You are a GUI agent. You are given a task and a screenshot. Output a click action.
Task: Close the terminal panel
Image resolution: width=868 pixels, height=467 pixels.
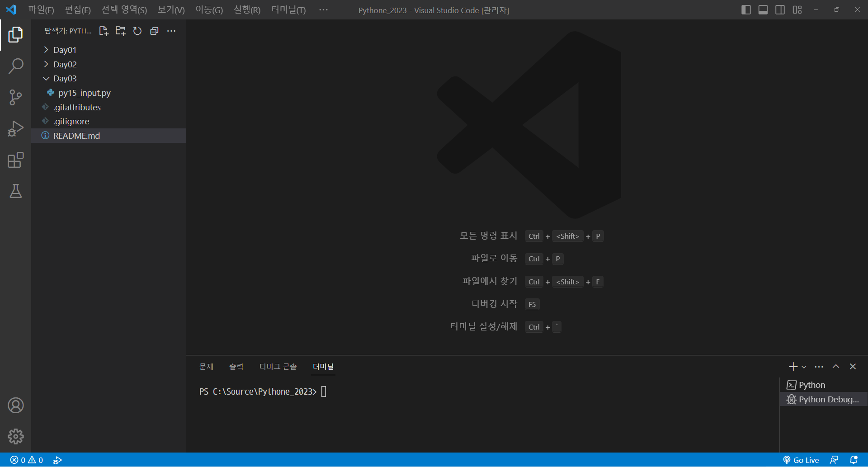click(853, 367)
